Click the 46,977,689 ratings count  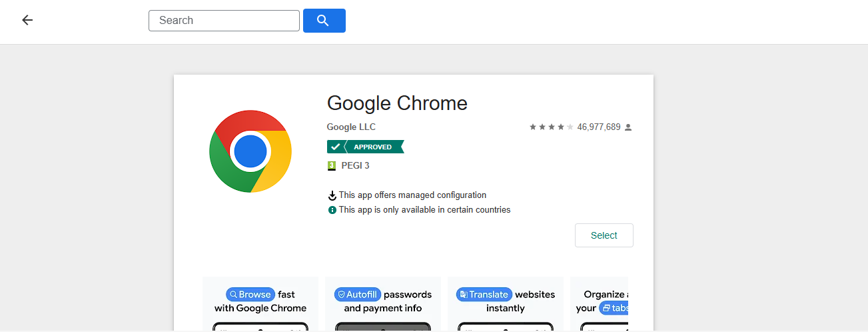coord(599,127)
